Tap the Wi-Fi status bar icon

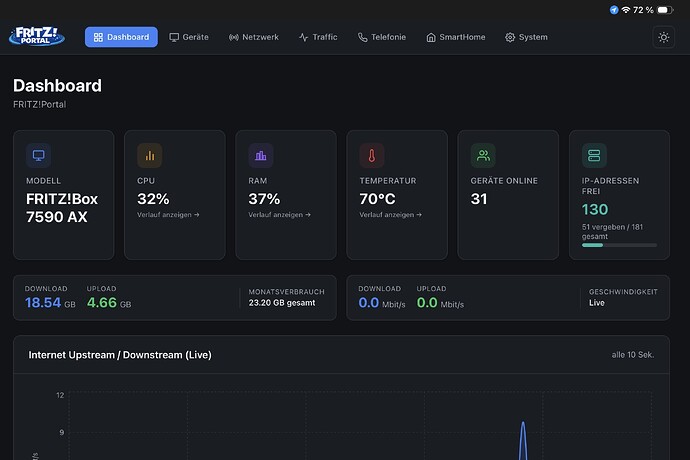click(x=625, y=10)
